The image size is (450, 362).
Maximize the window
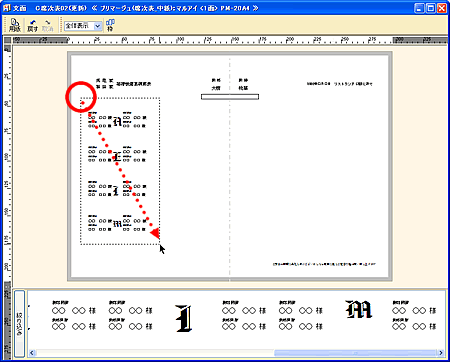[431, 8]
